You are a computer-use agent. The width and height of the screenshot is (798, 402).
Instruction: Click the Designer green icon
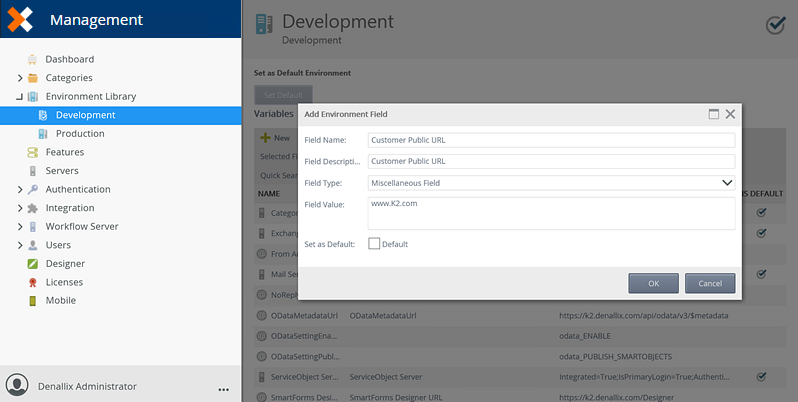[x=33, y=264]
